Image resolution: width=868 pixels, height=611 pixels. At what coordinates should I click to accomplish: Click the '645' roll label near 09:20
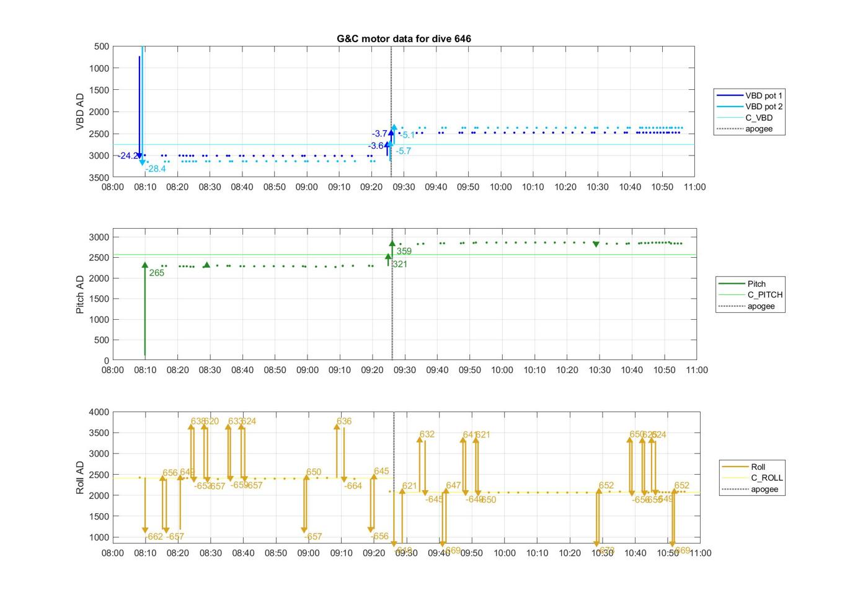coord(381,472)
